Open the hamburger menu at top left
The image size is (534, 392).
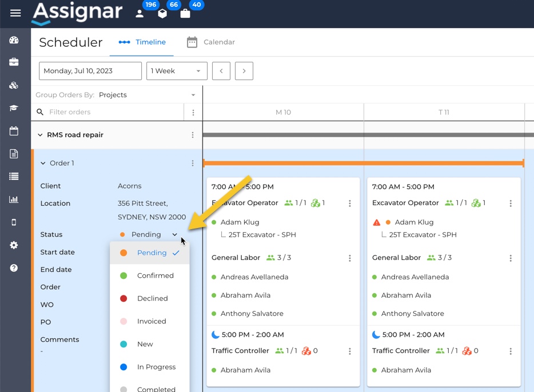15,12
